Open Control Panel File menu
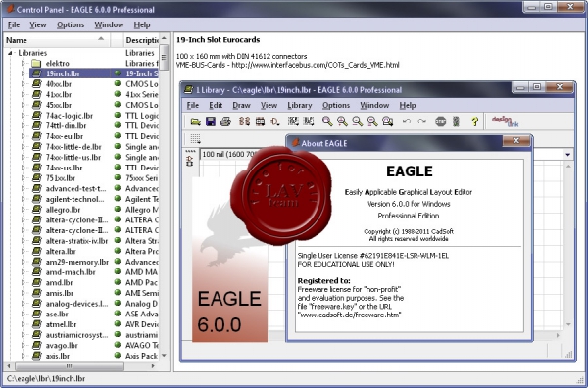The image size is (588, 388). pyautogui.click(x=14, y=24)
